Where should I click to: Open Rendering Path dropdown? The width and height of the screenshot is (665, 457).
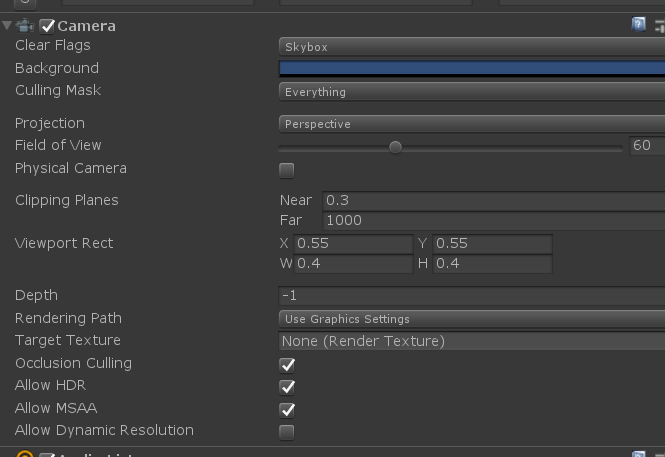472,319
